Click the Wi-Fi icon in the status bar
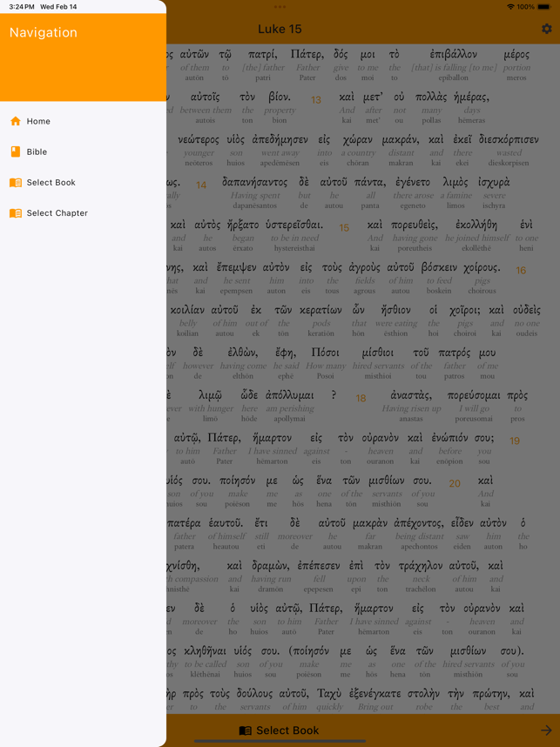This screenshot has width=560, height=747. [x=509, y=7]
